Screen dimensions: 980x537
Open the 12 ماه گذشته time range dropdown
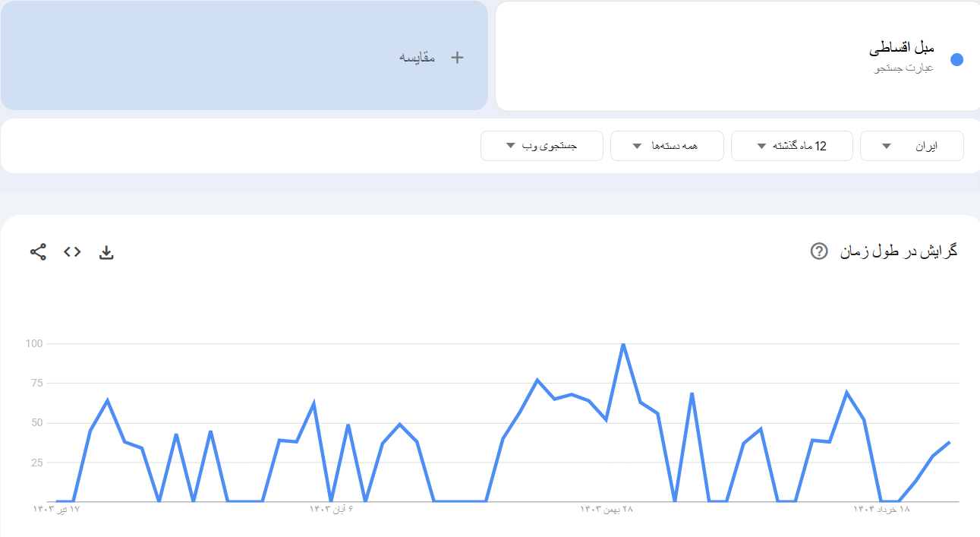791,146
